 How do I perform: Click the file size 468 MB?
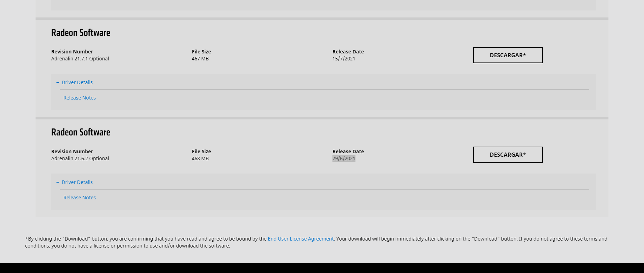[x=200, y=158]
